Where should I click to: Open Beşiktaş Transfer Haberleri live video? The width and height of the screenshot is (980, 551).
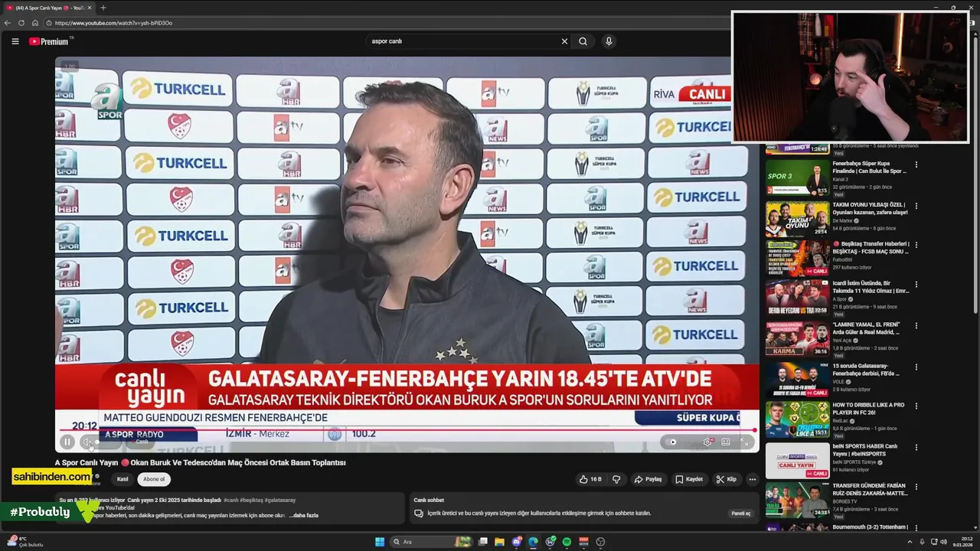871,247
